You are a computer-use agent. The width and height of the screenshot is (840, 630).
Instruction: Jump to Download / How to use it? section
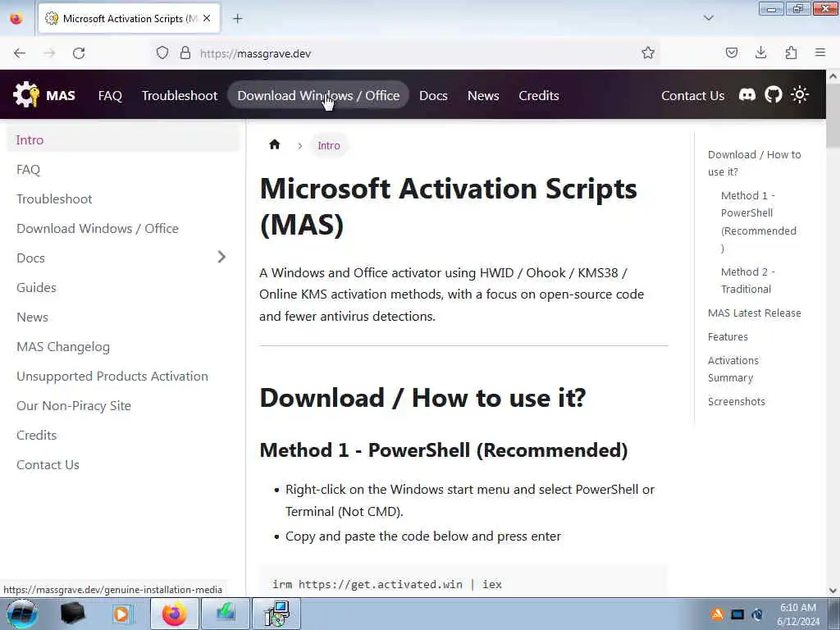point(755,163)
